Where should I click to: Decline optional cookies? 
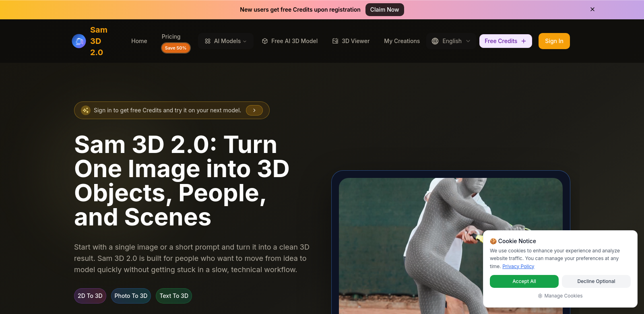[x=596, y=281]
